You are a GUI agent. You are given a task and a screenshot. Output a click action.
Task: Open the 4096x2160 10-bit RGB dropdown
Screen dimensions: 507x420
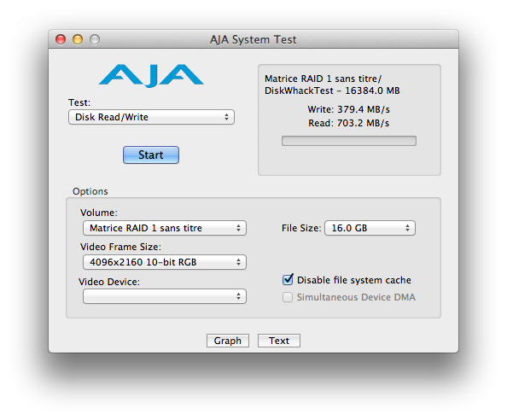click(165, 262)
